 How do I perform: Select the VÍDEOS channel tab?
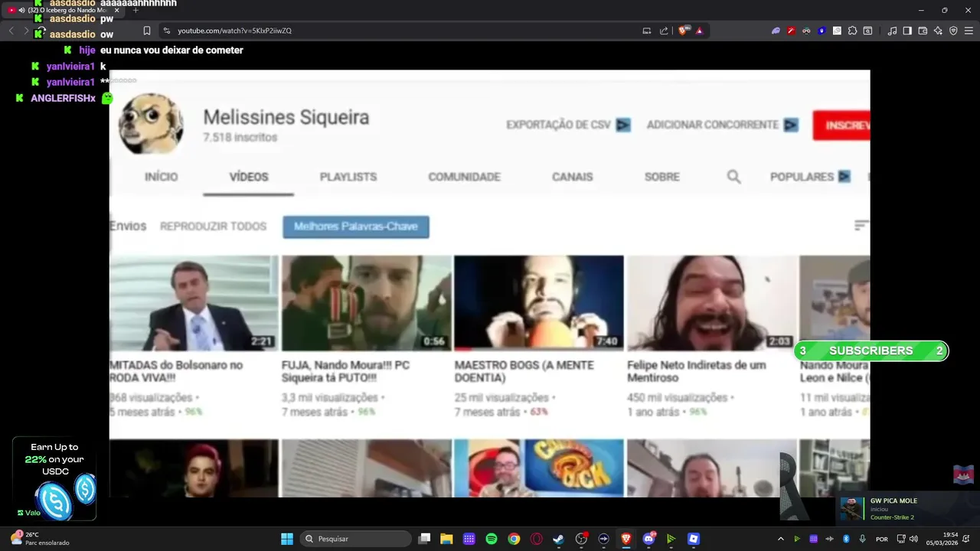[x=249, y=177]
